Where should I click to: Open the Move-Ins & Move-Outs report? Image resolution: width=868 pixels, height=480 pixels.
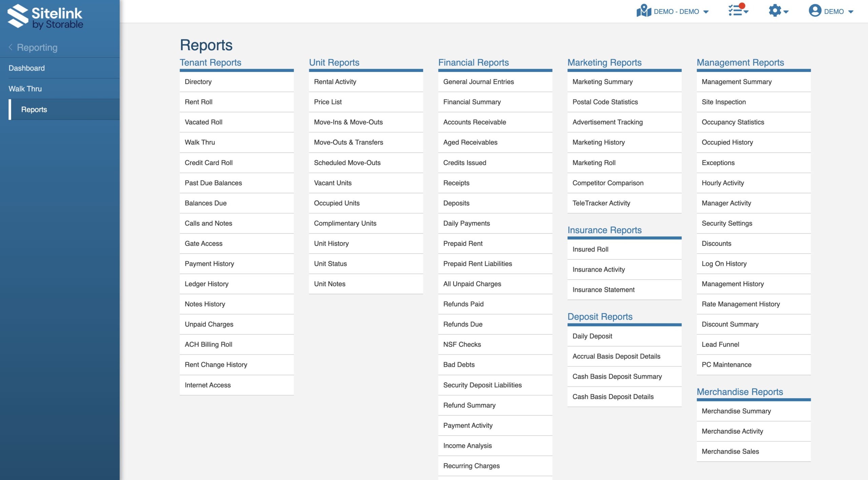point(348,122)
